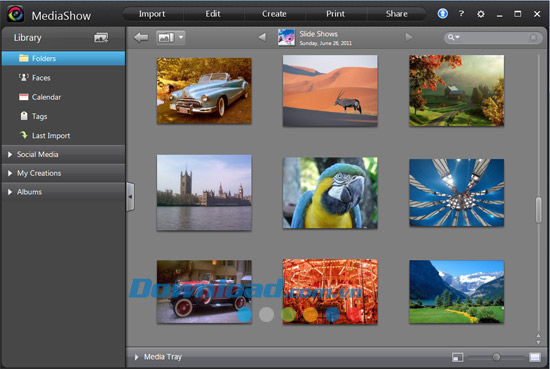Go to the next folder arrow
Viewport: 550px width, 369px height.
click(x=409, y=37)
